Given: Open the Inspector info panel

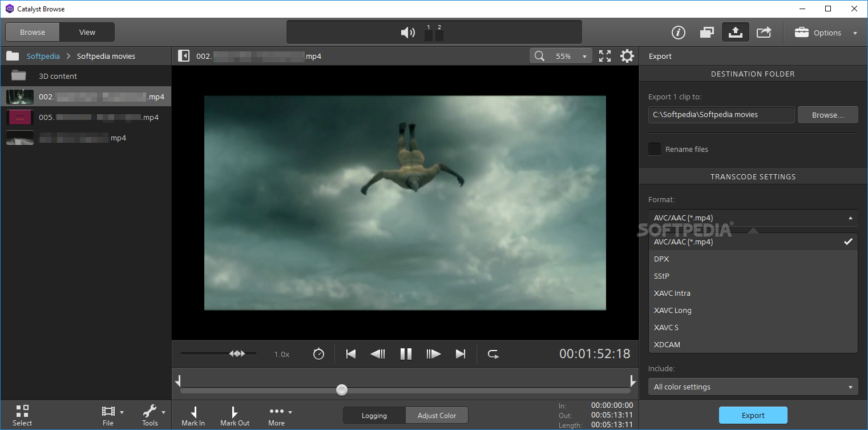Looking at the screenshot, I should click(678, 33).
